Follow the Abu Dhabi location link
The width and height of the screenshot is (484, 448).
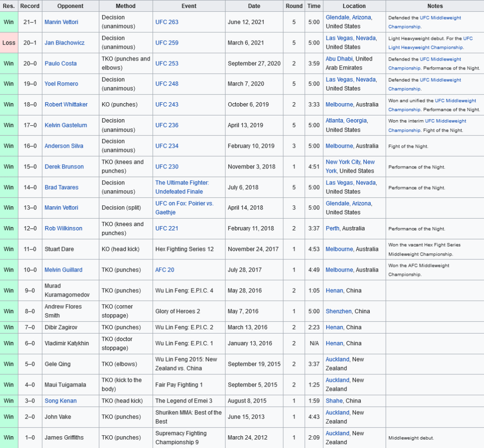(x=338, y=59)
